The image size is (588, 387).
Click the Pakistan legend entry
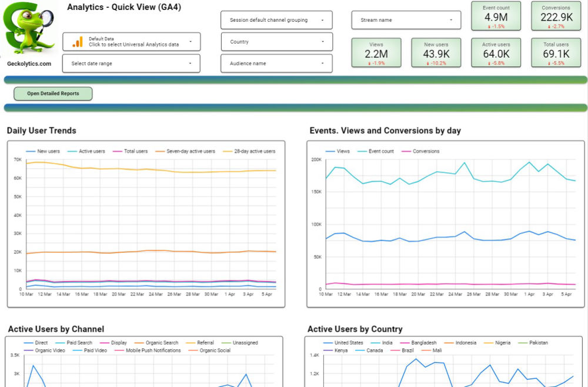(x=533, y=343)
